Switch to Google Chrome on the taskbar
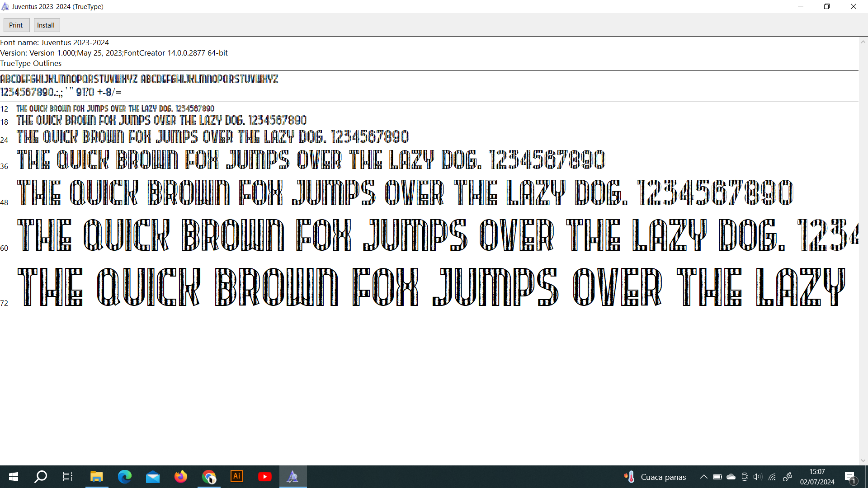Image resolution: width=868 pixels, height=488 pixels. 209,477
